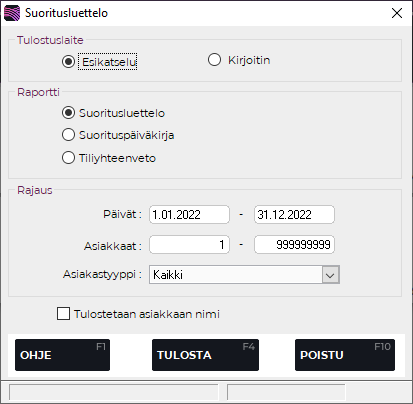Open help with the OHJE button
413x404 pixels.
coord(62,355)
